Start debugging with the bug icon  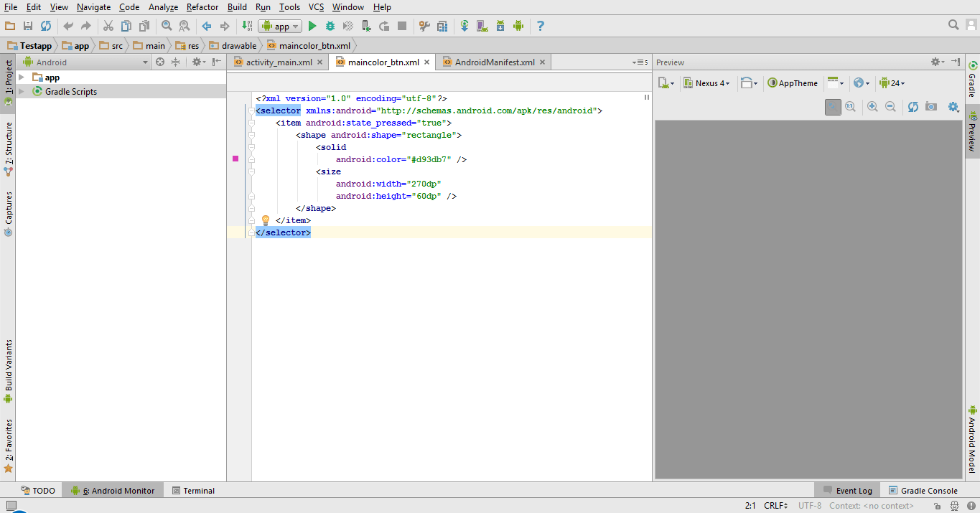(330, 26)
